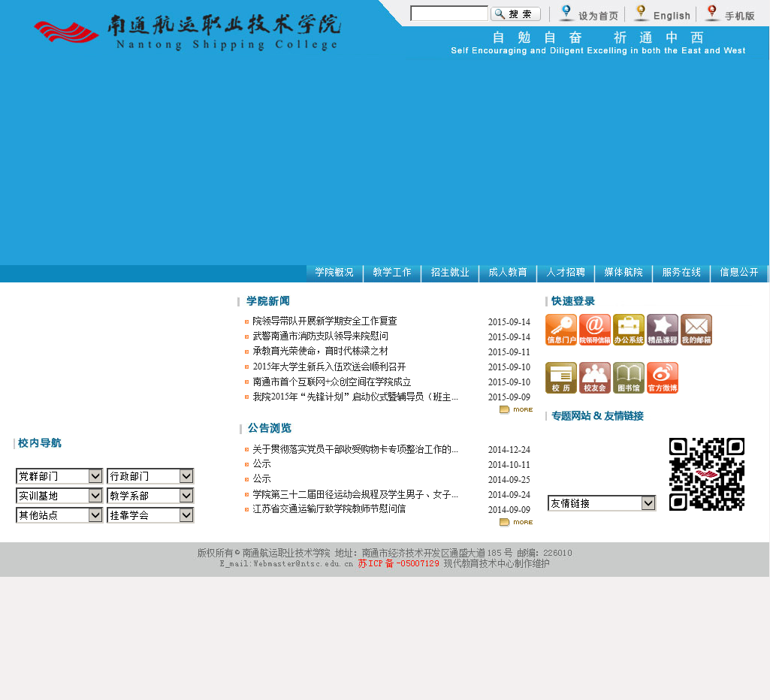Expand the 友情链接 dropdown
The width and height of the screenshot is (770, 700).
pyautogui.click(x=602, y=502)
